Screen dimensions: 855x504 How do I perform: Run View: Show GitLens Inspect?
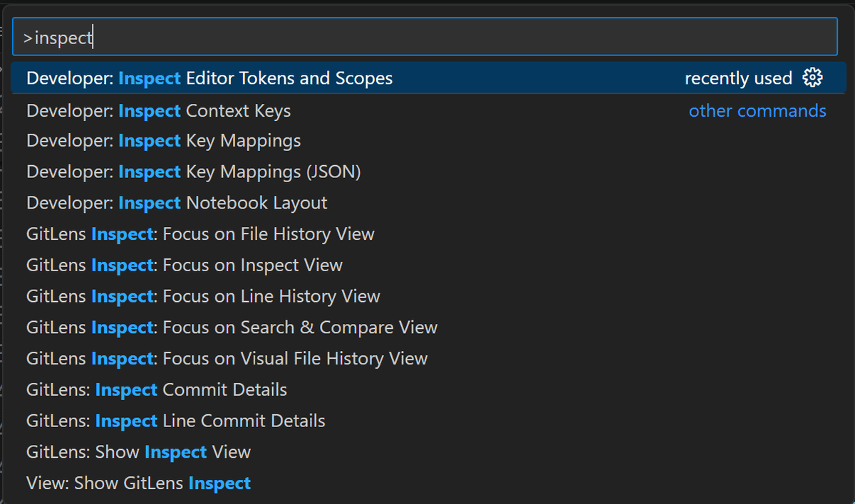pyautogui.click(x=427, y=483)
